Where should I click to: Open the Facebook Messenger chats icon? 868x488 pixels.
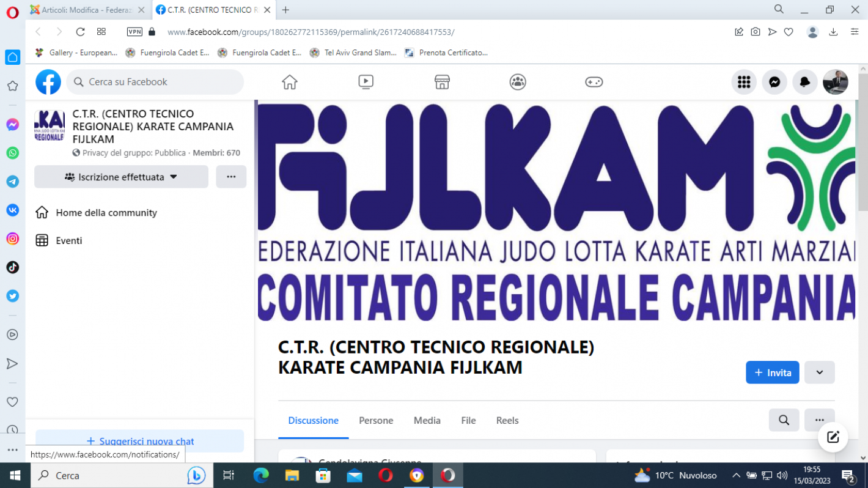coord(774,82)
